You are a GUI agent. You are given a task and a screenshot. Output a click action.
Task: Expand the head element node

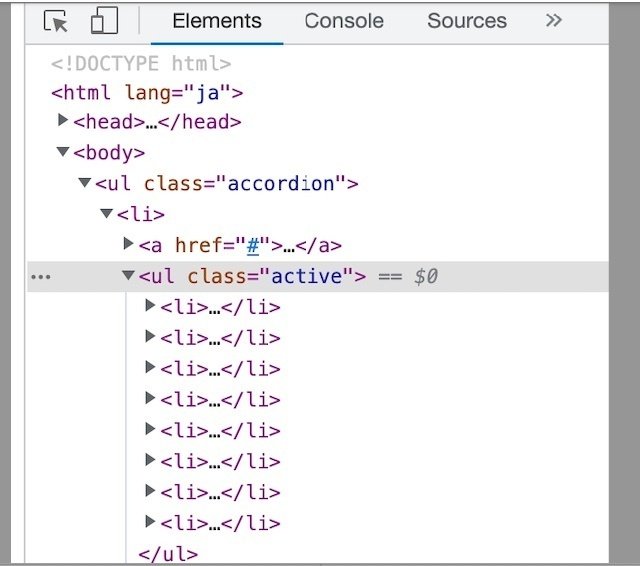[62, 120]
